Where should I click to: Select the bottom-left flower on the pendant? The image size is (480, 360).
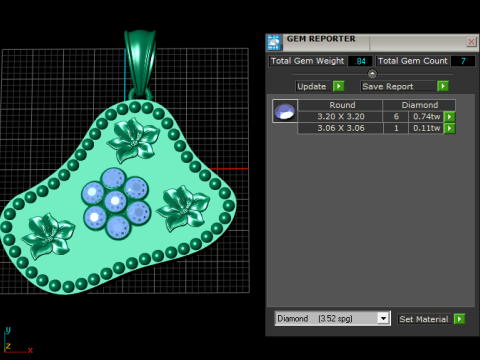pyautogui.click(x=48, y=236)
